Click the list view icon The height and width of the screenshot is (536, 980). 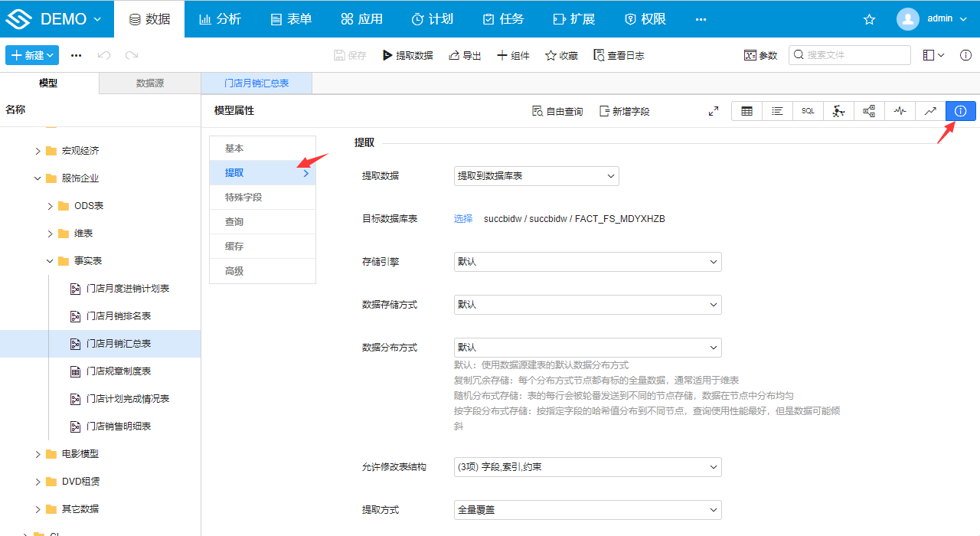[x=777, y=110]
